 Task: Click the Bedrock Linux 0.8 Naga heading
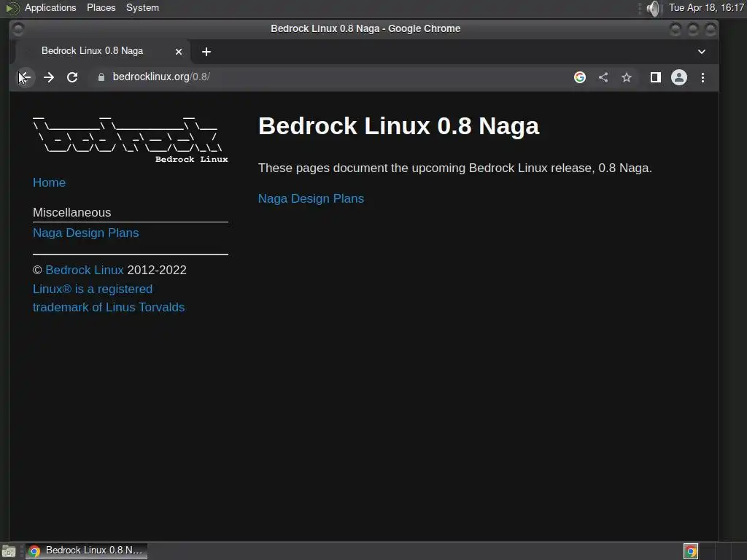398,126
